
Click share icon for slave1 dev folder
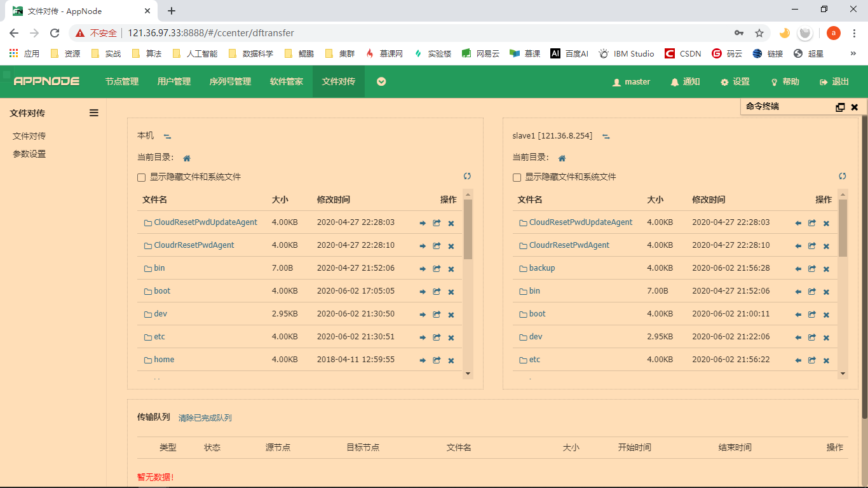point(812,337)
